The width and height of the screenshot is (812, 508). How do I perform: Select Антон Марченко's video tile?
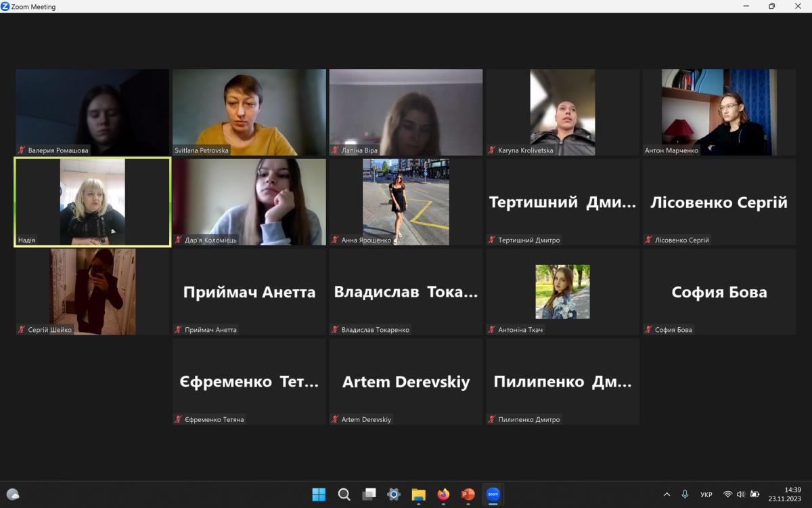(719, 112)
